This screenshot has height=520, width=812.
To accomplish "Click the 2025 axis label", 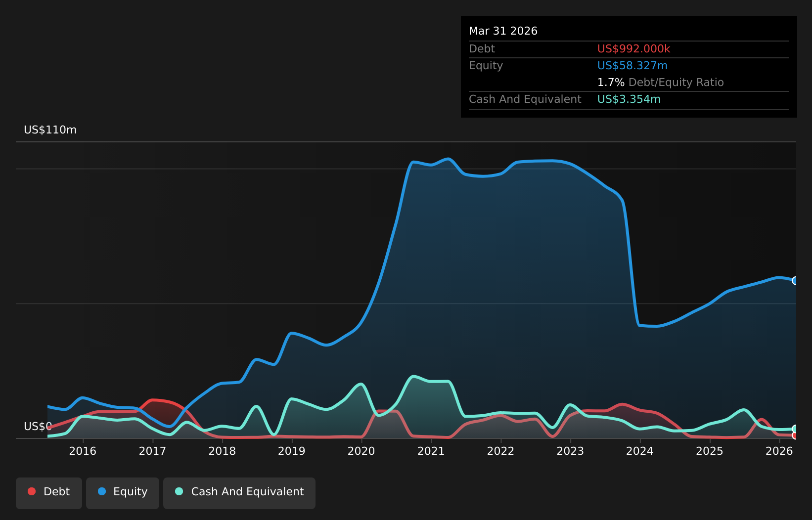I will pos(710,451).
